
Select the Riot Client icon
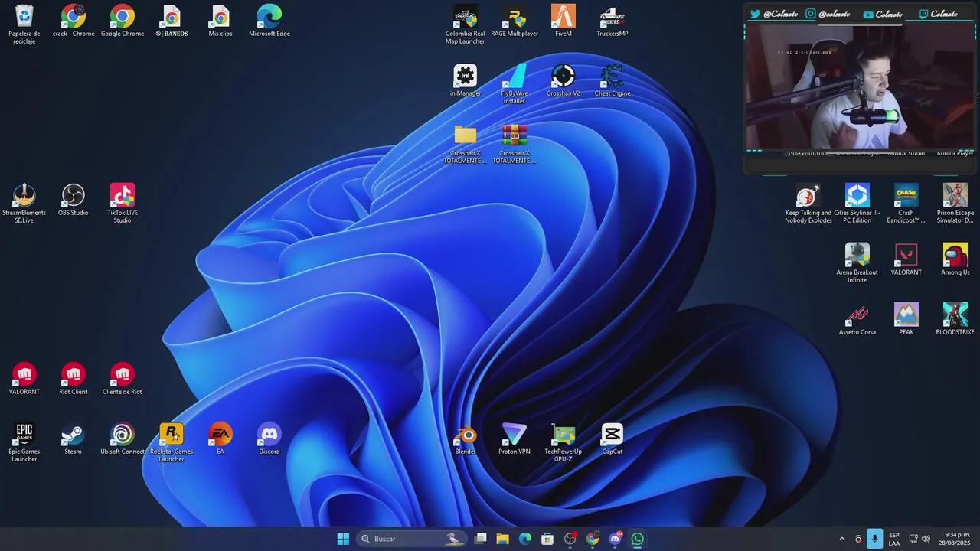73,379
